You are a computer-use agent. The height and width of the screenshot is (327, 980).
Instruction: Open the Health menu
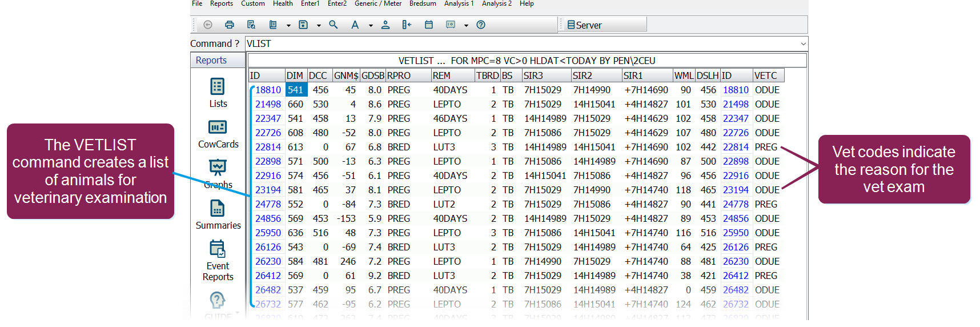click(283, 3)
